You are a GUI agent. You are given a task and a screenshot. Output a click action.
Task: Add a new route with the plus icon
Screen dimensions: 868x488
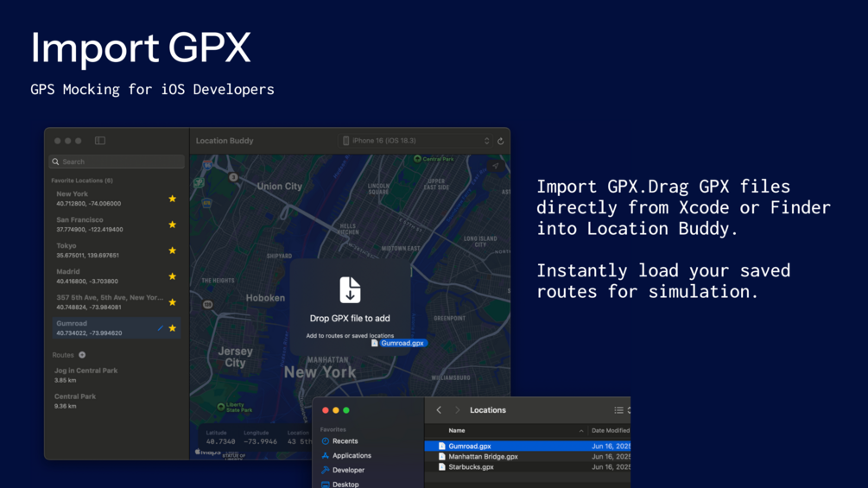tap(82, 355)
